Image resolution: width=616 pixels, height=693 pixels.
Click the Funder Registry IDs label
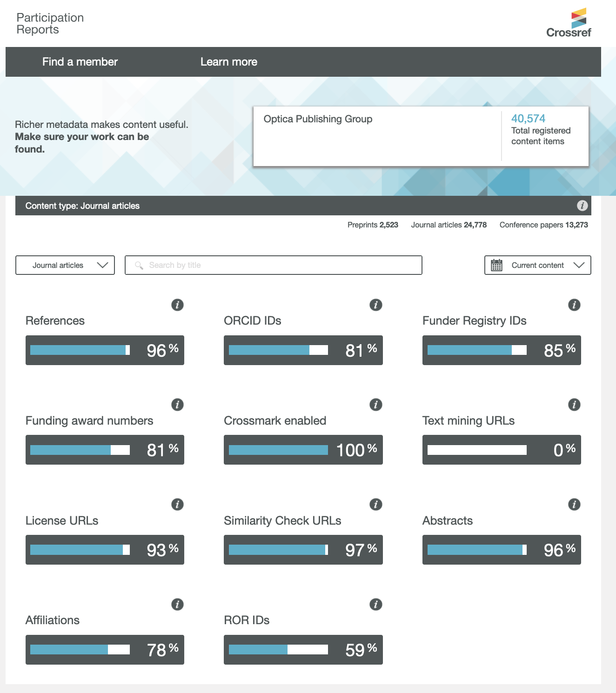click(475, 321)
